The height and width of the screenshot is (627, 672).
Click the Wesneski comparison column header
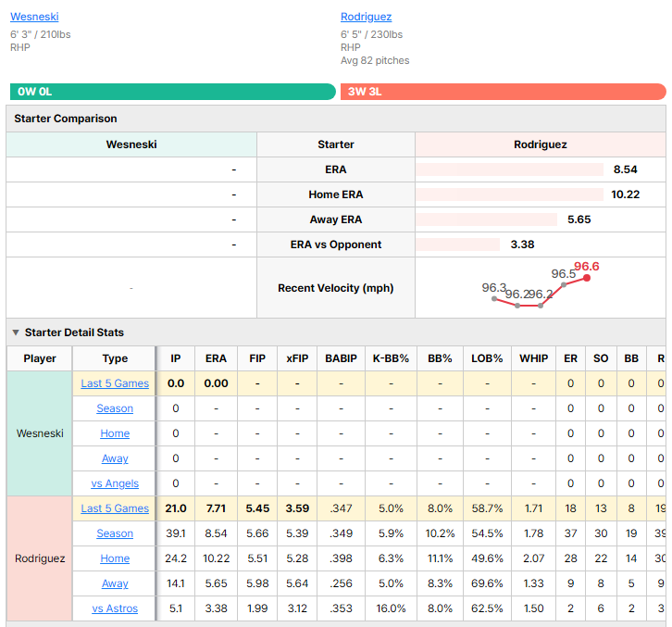pos(131,144)
